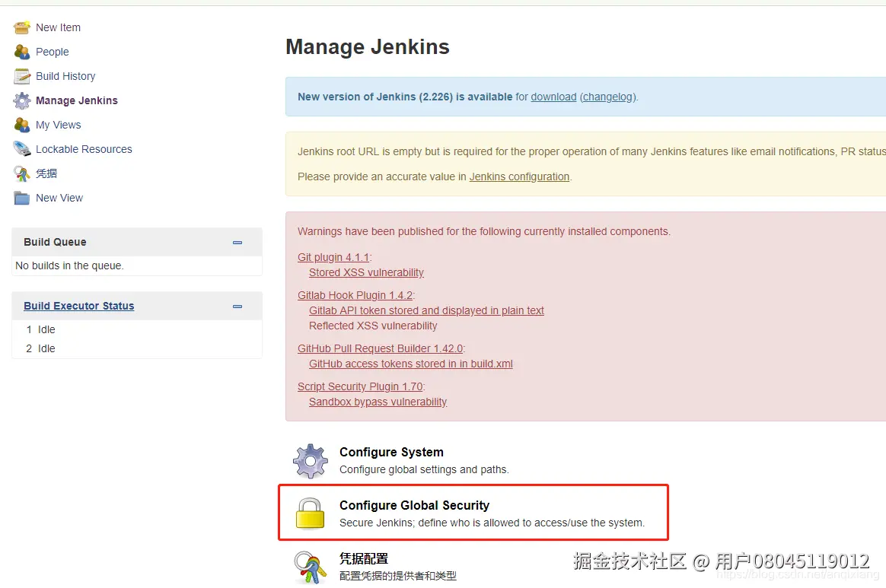Open the changelog link
886x588 pixels.
[607, 97]
